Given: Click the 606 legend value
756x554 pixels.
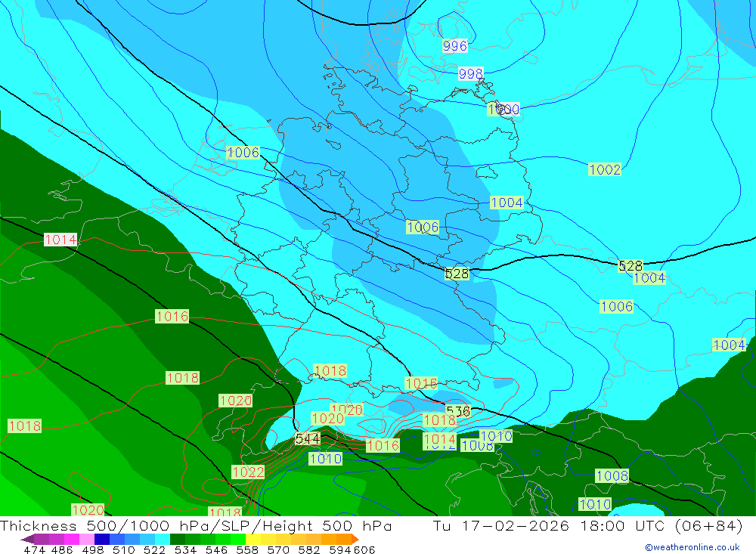Looking at the screenshot, I should coord(364,549).
